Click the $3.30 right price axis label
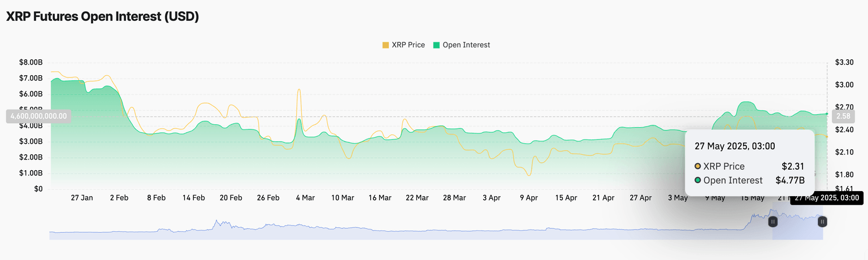 pyautogui.click(x=844, y=62)
